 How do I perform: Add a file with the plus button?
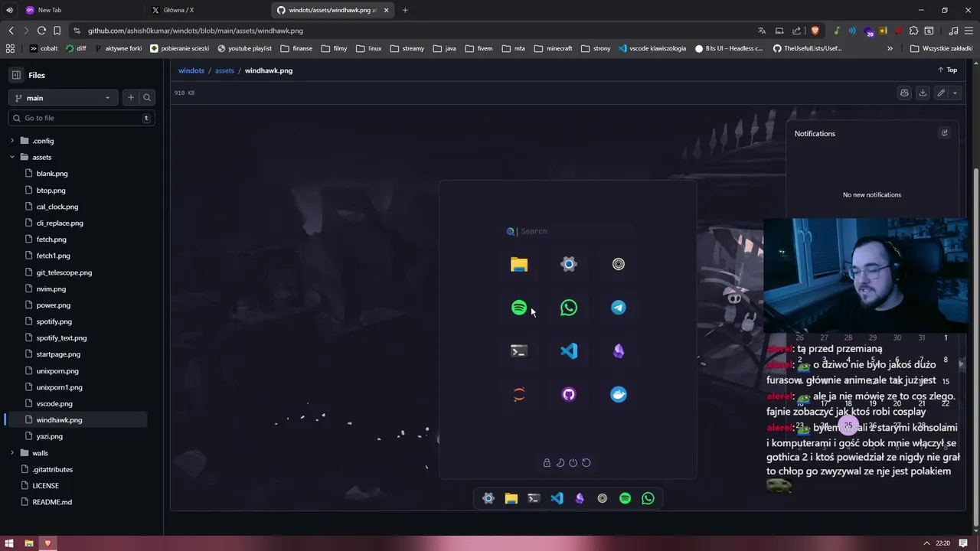point(131,98)
